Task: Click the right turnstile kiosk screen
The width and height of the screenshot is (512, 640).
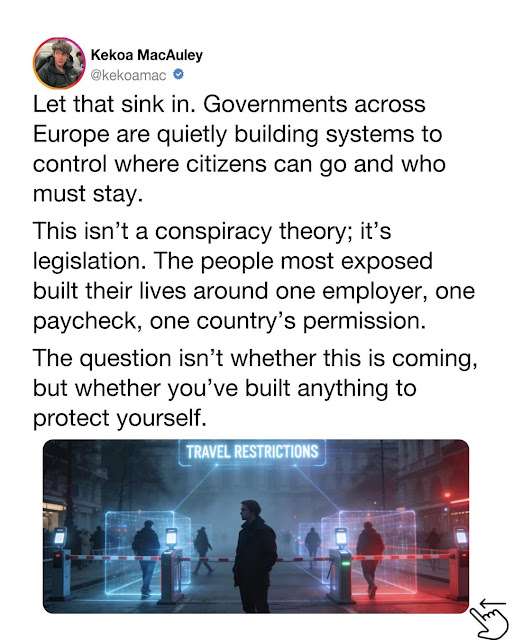Action: coord(341,537)
